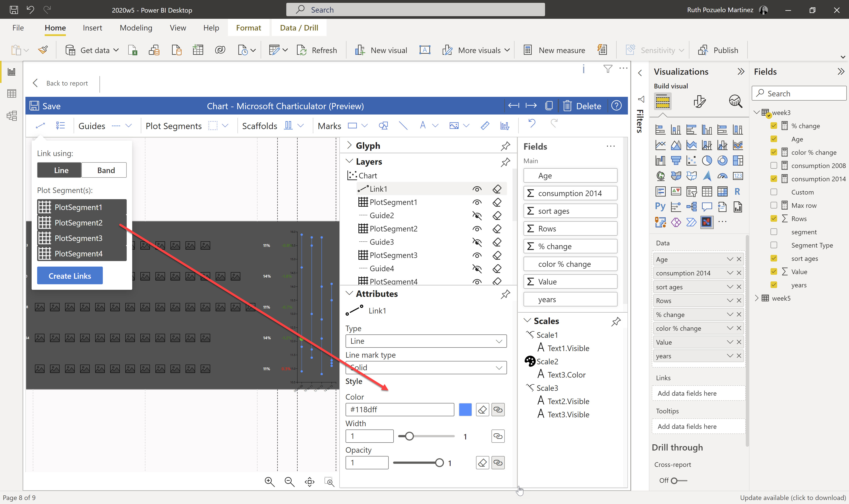This screenshot has width=849, height=504.
Task: Click Back to report
Action: pyautogui.click(x=67, y=83)
